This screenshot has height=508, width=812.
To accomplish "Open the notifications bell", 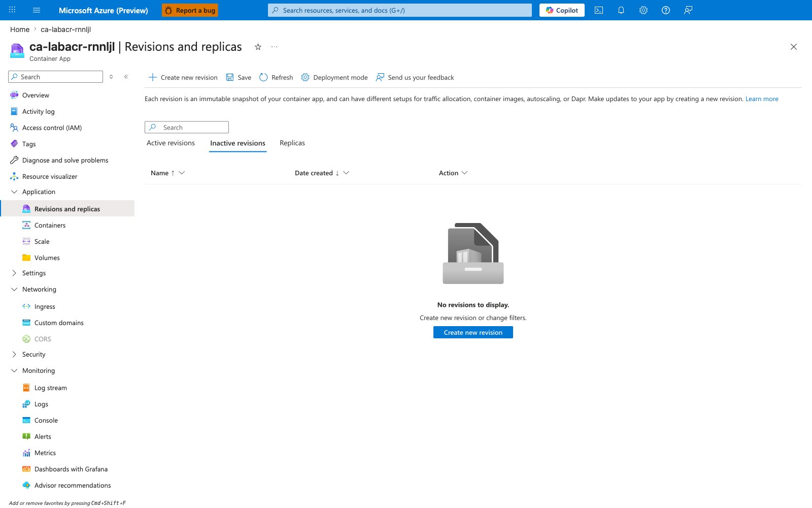I will (621, 10).
